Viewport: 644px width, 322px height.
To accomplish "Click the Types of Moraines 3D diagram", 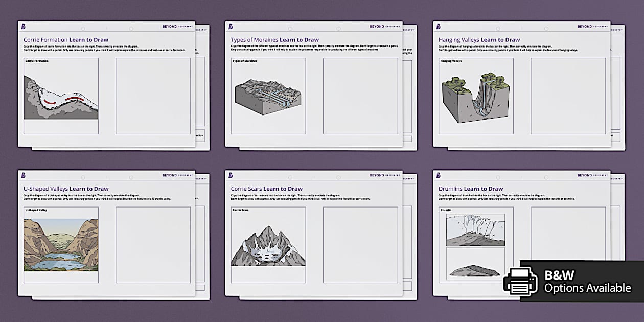I will [x=267, y=95].
